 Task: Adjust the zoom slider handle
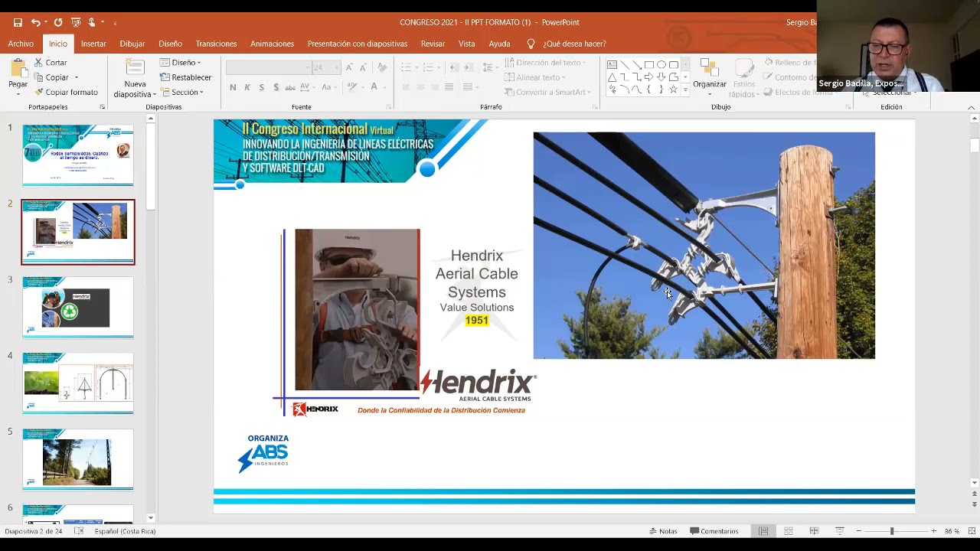(x=891, y=531)
